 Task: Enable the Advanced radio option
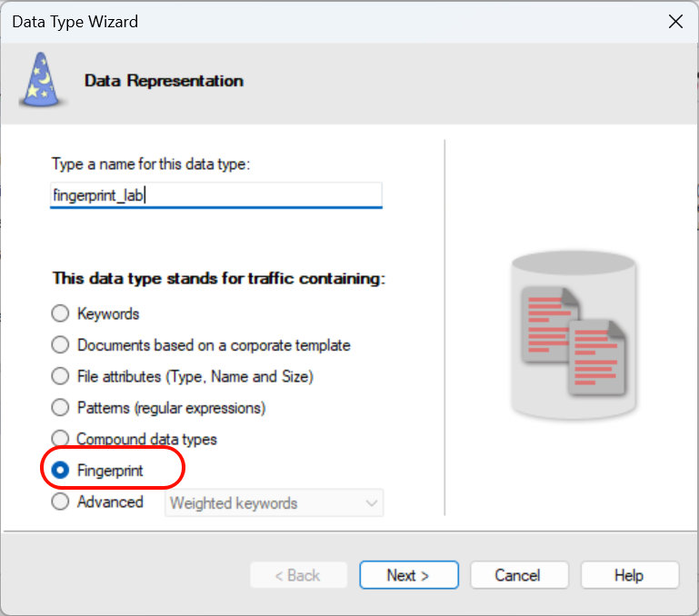pos(60,502)
